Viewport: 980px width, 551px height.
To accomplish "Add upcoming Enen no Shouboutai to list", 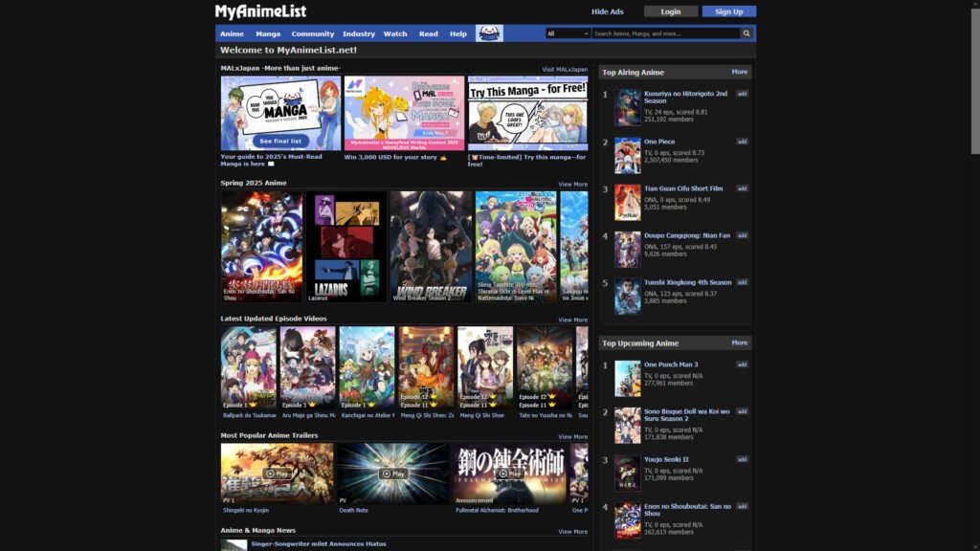I will tap(742, 507).
